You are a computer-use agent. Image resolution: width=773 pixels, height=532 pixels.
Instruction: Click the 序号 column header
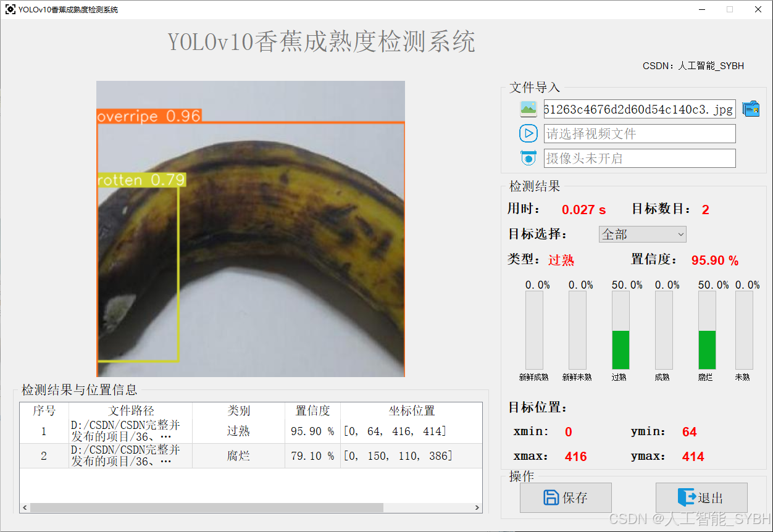(x=44, y=410)
